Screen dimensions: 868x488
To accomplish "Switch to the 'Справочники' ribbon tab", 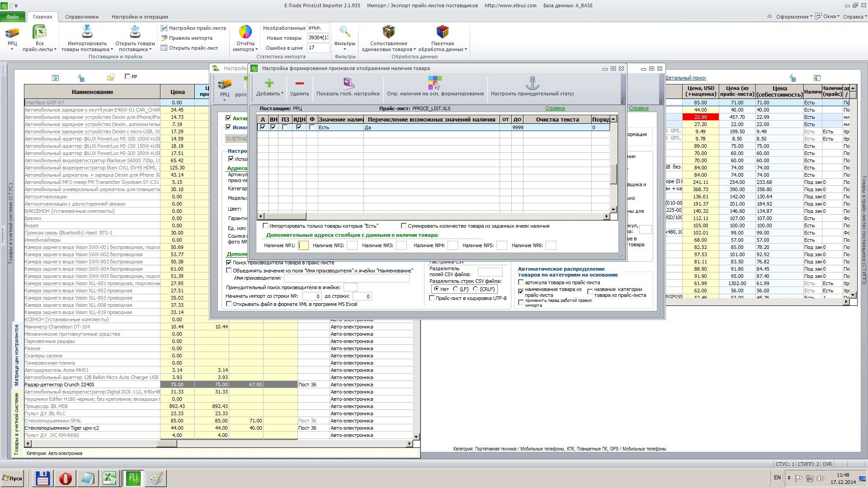I will pos(82,17).
